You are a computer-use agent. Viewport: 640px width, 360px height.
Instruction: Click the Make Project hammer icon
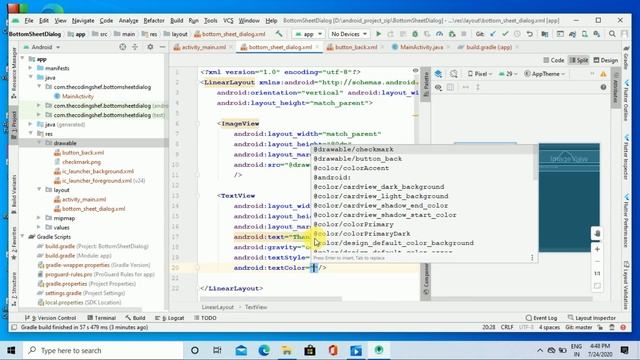click(x=279, y=34)
